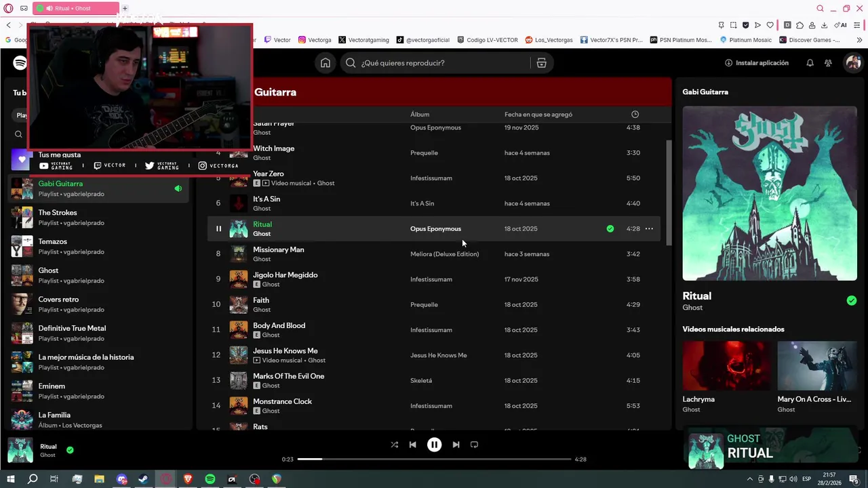Screen dimensions: 868x488
Task: Open The Strokes playlist in sidebar
Action: 98,218
